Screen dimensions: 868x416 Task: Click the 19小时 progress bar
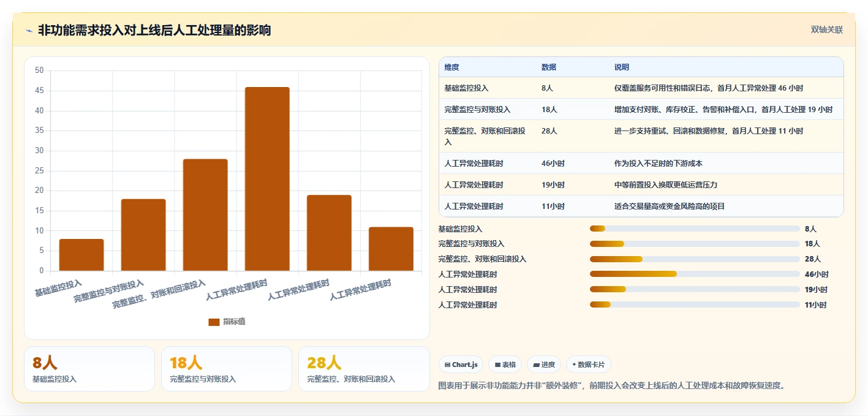click(x=695, y=289)
